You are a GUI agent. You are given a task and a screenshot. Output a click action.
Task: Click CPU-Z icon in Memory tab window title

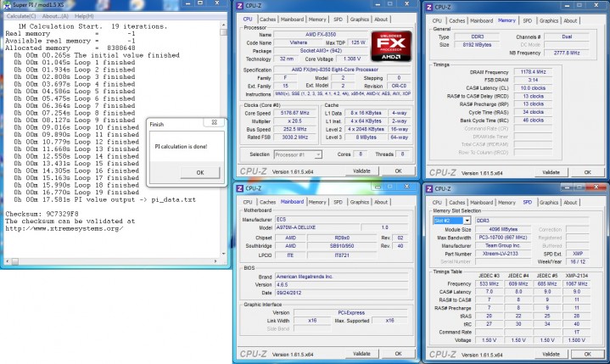429,7
